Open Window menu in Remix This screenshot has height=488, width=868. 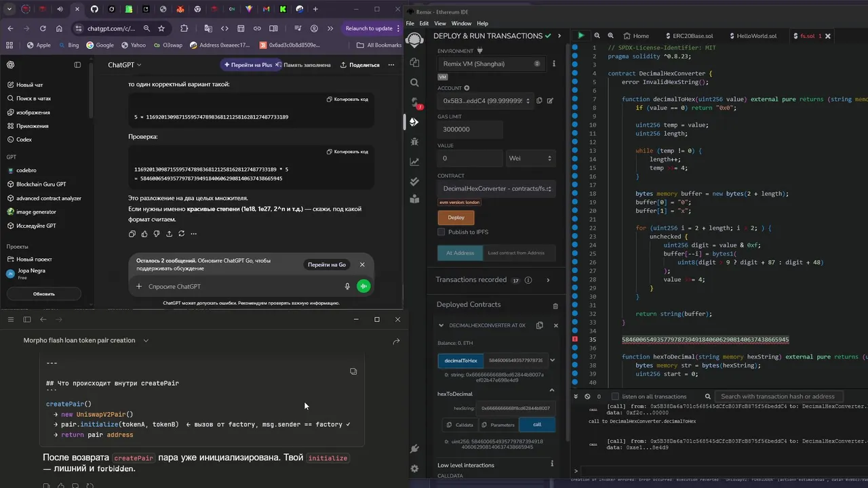(x=461, y=23)
